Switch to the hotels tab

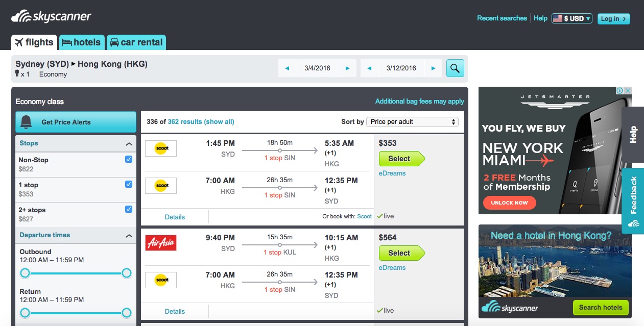[82, 42]
